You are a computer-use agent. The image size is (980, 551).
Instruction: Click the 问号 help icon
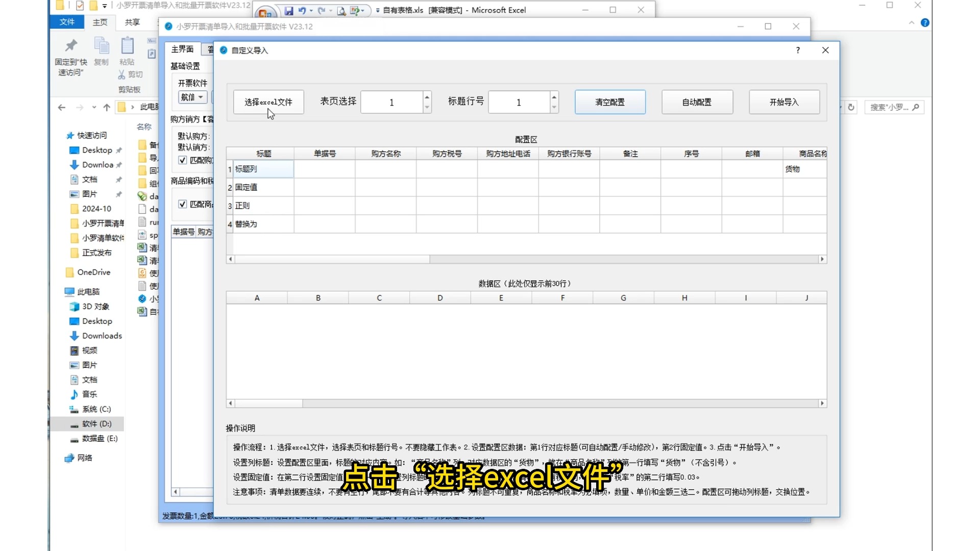(798, 49)
